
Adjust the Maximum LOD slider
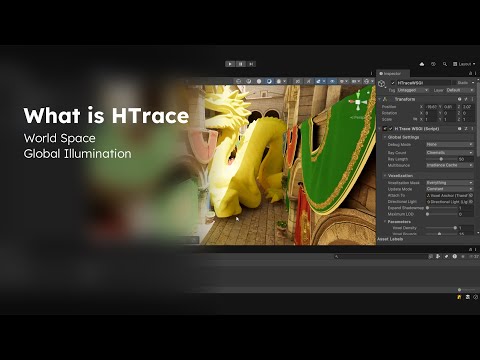click(441, 214)
